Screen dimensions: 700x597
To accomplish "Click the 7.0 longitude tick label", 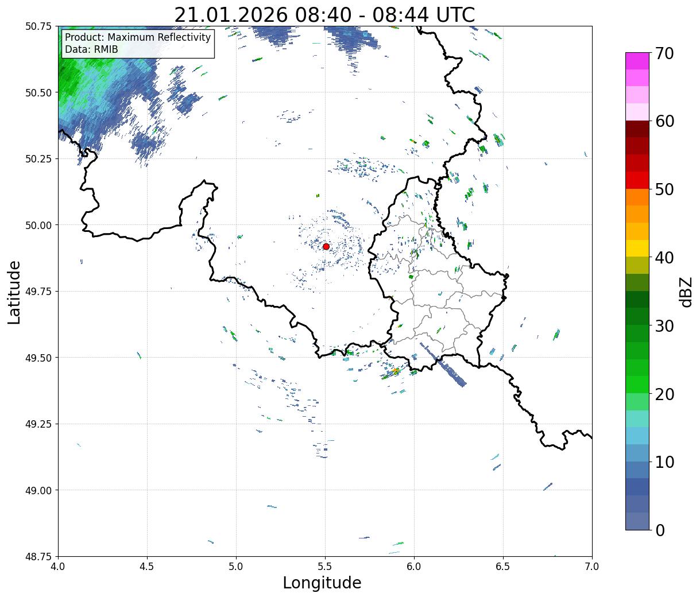I will (592, 567).
